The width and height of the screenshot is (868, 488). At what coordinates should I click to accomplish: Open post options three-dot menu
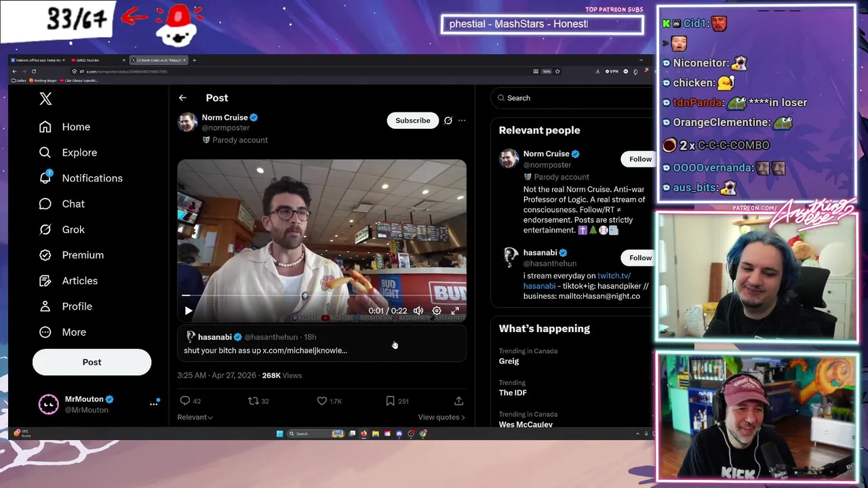(x=462, y=121)
